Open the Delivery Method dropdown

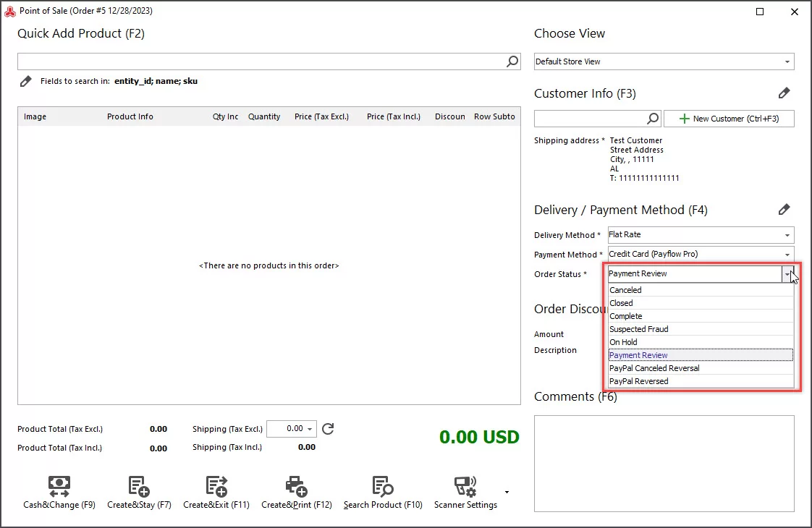701,234
